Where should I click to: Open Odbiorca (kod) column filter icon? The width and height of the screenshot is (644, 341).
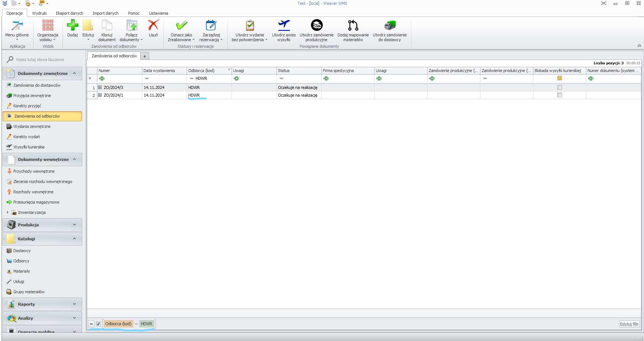coord(229,70)
